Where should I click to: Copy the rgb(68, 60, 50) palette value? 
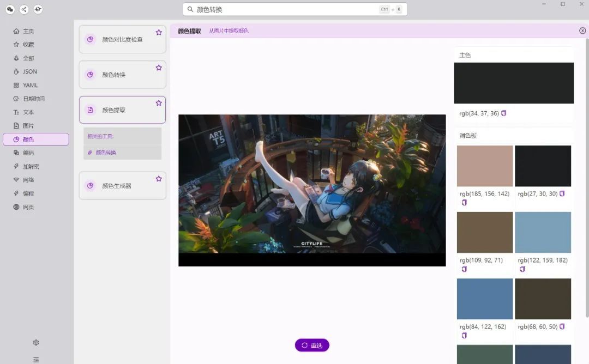(x=562, y=326)
